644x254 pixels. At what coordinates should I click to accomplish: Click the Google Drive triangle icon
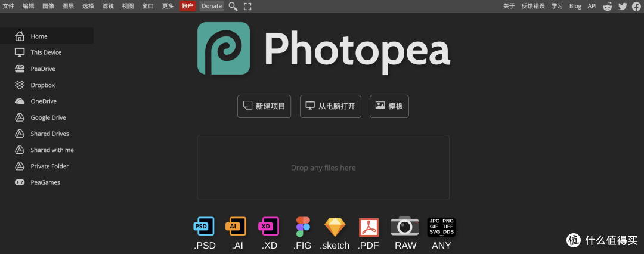[20, 117]
